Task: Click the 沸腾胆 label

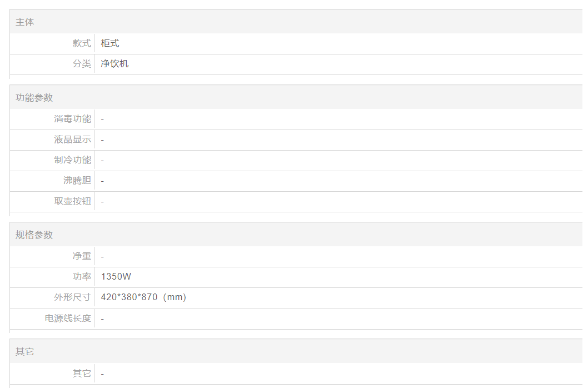Action: coord(77,181)
